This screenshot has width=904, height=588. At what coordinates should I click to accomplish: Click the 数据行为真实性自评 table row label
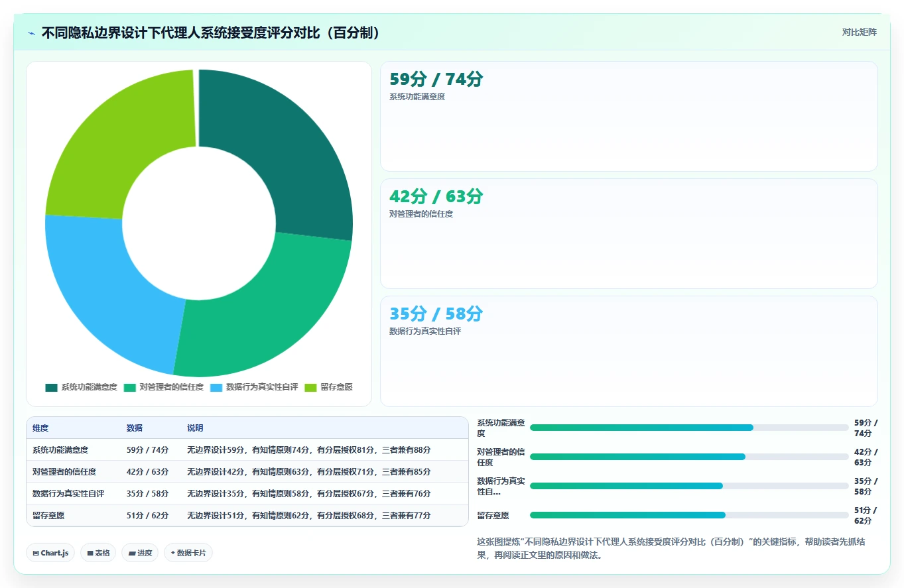[68, 494]
